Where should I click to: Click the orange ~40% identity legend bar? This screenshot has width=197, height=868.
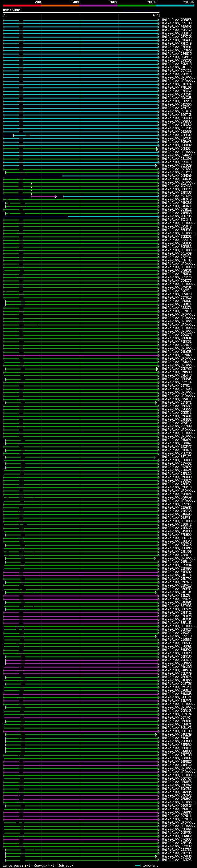[x=60, y=6]
